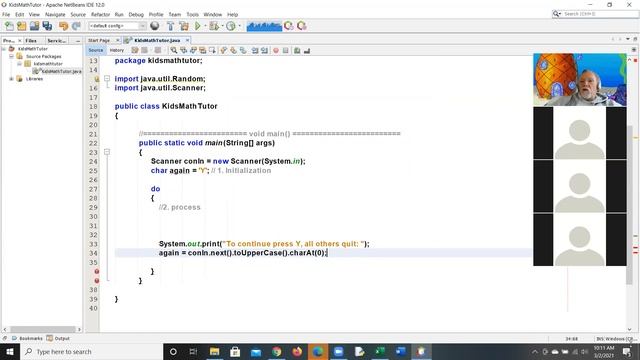Switch to the Services panel tab
The width and height of the screenshot is (640, 360).
tap(56, 41)
